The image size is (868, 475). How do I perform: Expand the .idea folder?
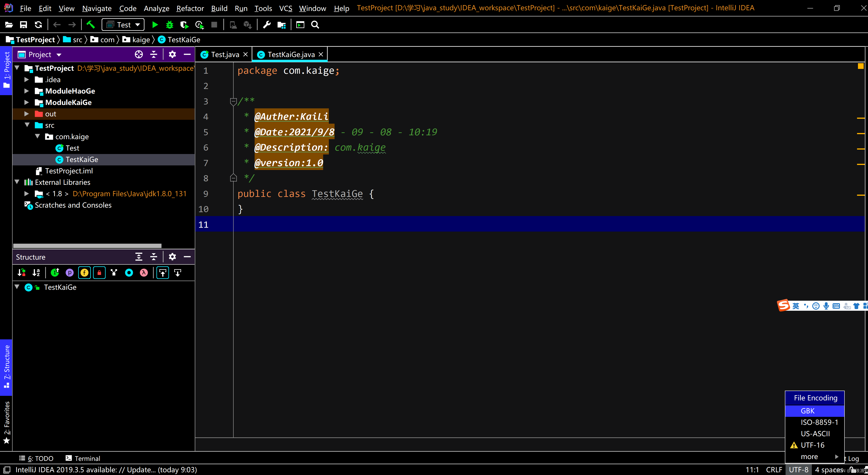pos(27,79)
